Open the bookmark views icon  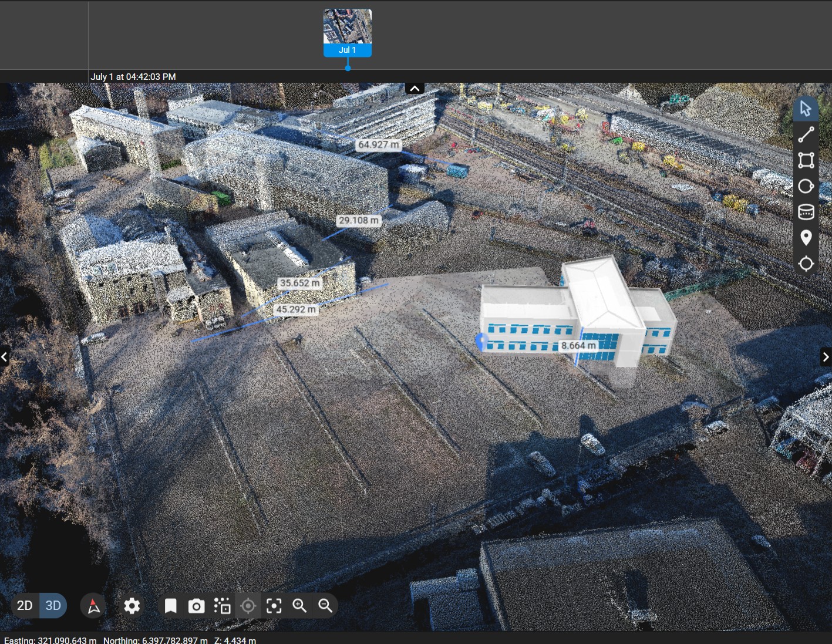coord(170,606)
